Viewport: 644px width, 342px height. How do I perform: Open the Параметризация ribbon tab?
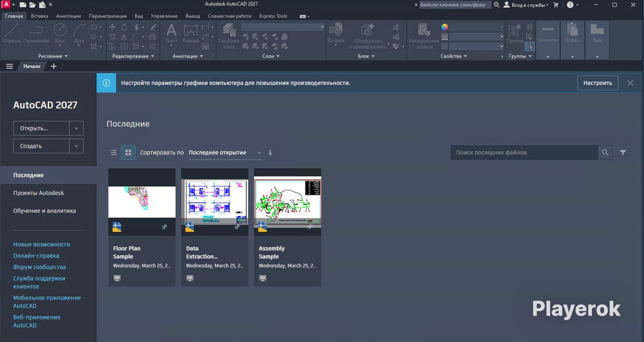coord(108,16)
